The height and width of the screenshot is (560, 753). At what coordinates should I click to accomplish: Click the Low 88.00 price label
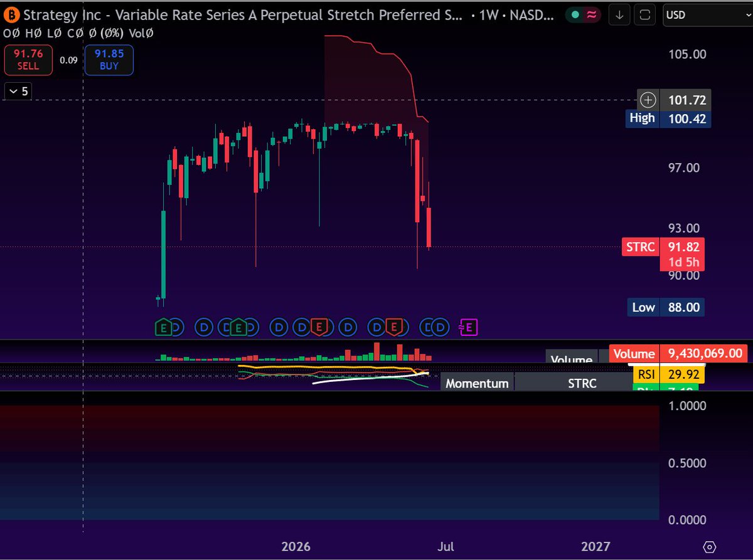(665, 307)
